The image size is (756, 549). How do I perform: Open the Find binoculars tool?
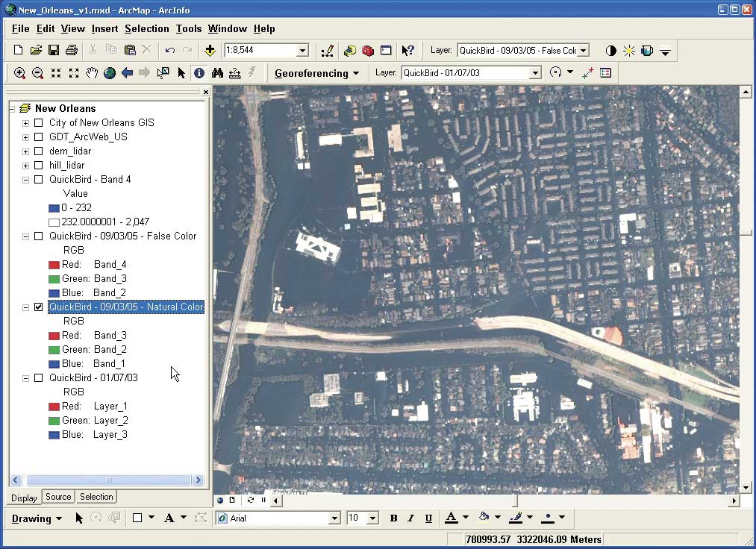217,73
